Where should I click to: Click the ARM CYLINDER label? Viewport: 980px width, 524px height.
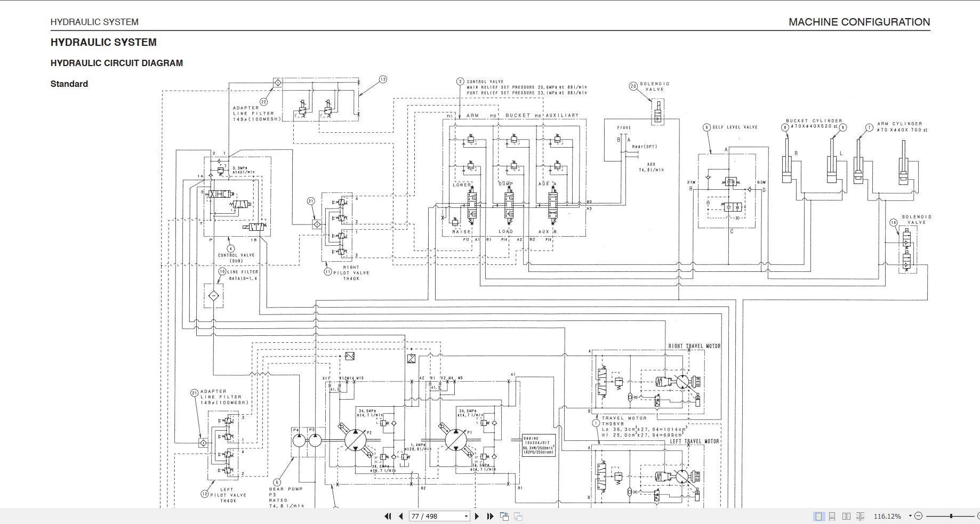click(x=899, y=123)
